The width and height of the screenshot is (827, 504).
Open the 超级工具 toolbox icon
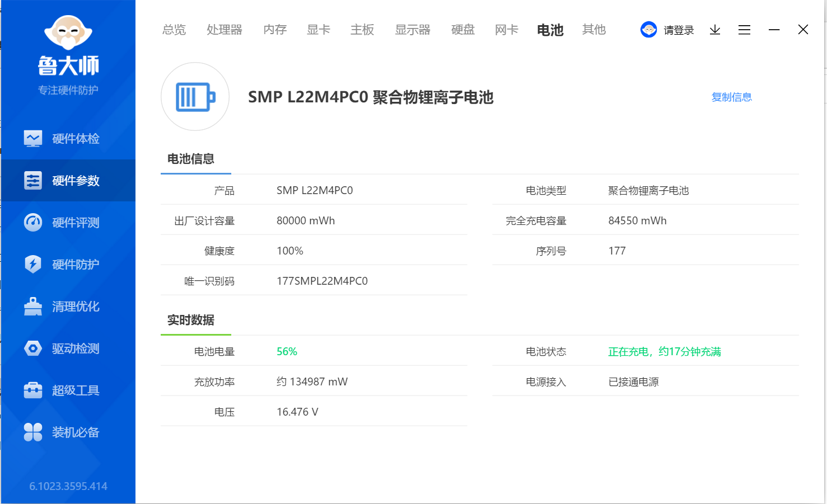pyautogui.click(x=33, y=390)
